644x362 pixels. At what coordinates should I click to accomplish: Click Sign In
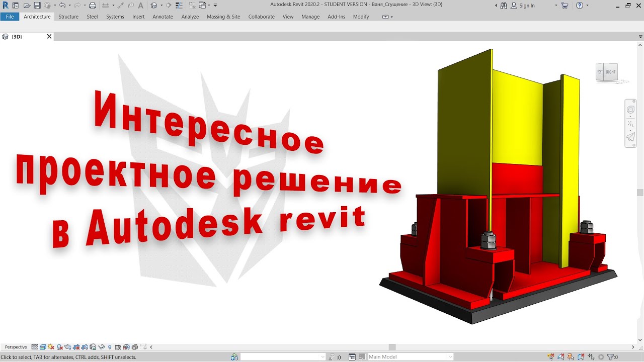click(527, 6)
